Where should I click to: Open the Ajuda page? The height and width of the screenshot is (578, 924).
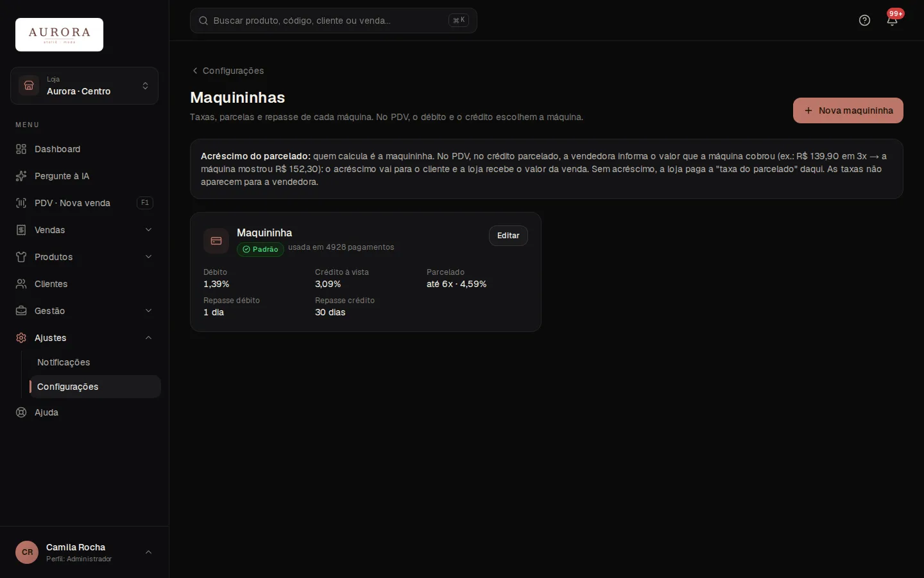tap(84, 412)
